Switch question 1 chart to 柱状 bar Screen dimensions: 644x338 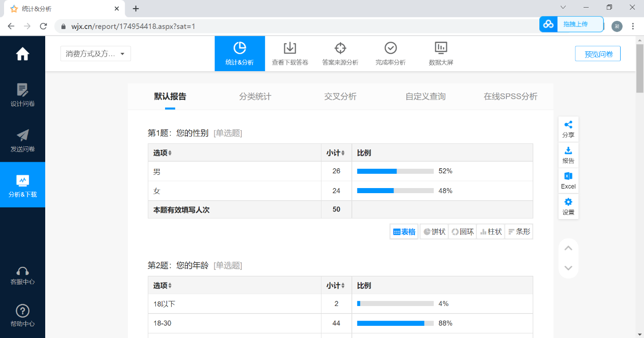click(491, 232)
